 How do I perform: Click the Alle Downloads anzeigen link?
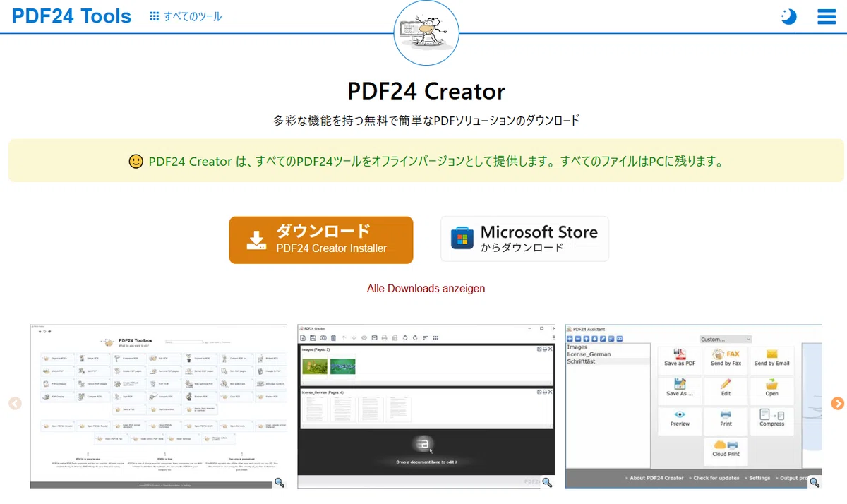426,289
